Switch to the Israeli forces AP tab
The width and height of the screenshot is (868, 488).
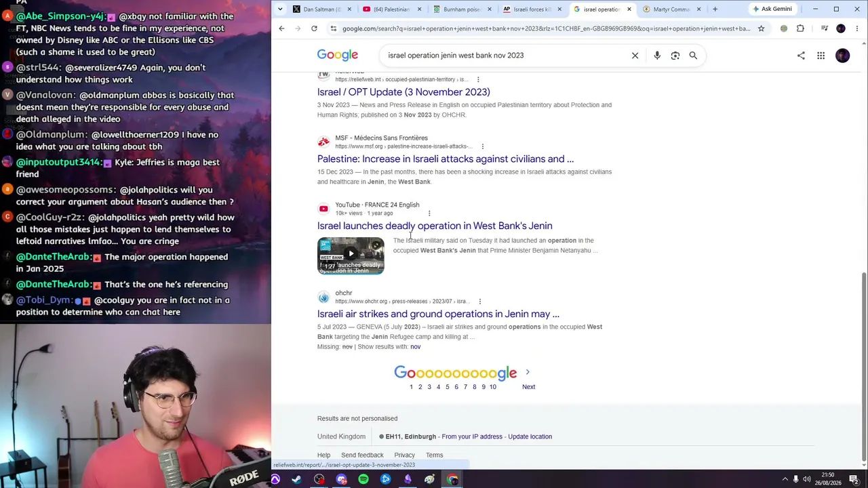(x=532, y=9)
